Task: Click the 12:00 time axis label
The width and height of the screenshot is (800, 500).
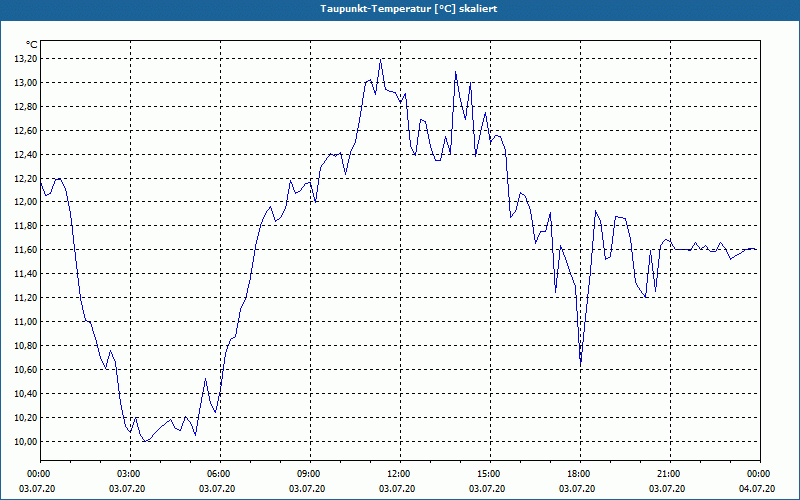Action: (x=400, y=474)
